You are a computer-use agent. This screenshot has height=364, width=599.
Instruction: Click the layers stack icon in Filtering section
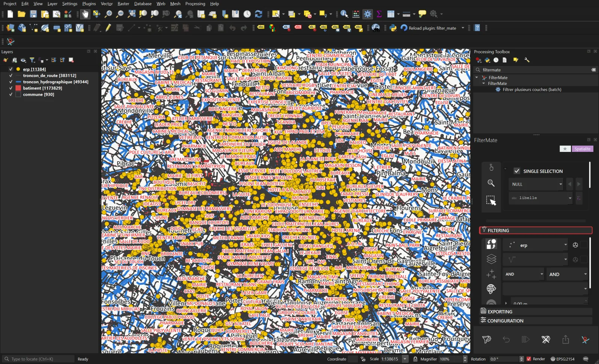491,259
